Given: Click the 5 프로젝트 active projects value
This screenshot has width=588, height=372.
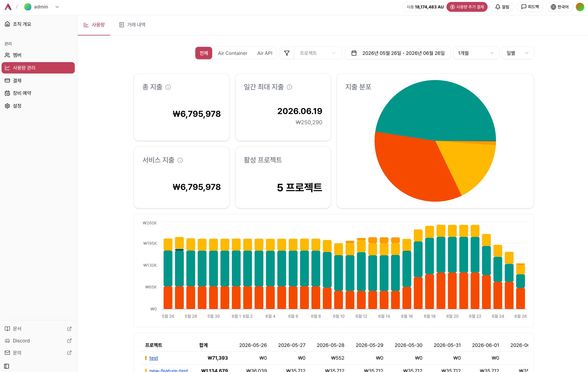Looking at the screenshot, I should pos(299,187).
